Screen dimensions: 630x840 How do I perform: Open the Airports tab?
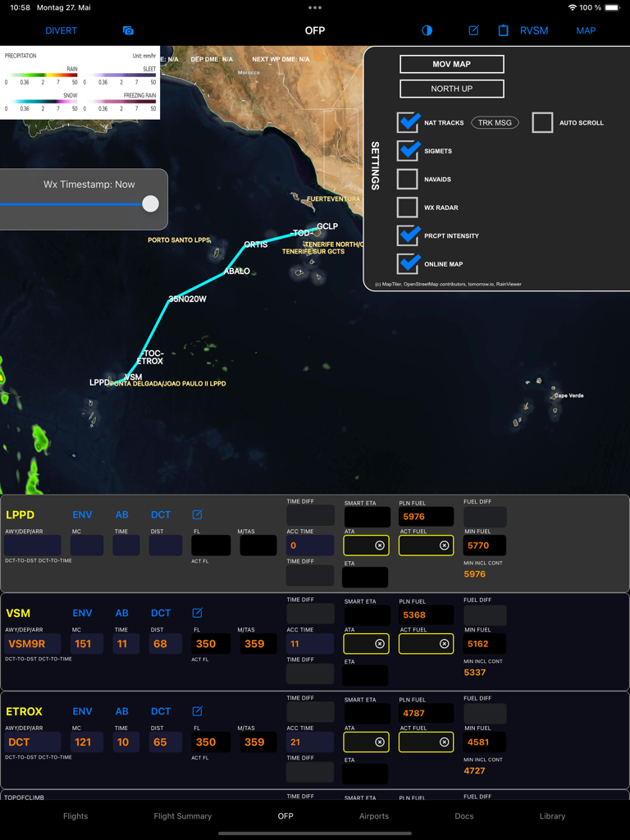pos(374,816)
